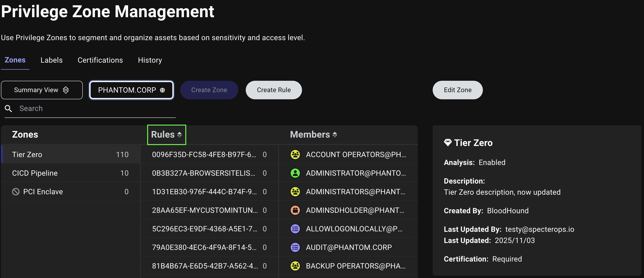
Task: Click the search magnifier icon
Action: click(8, 108)
